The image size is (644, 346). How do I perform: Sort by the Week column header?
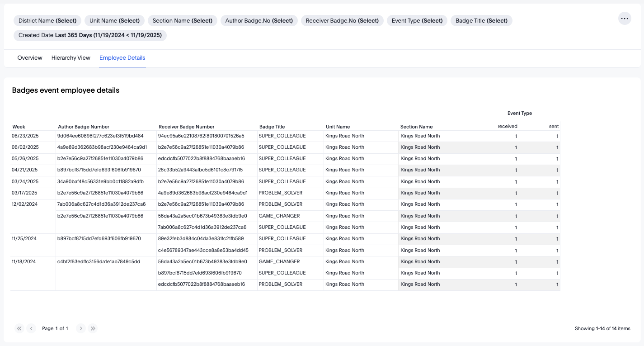click(x=19, y=127)
